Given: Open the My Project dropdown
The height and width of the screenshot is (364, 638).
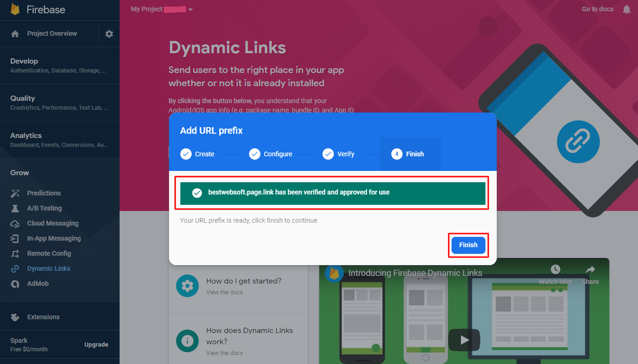Looking at the screenshot, I should 162,9.
